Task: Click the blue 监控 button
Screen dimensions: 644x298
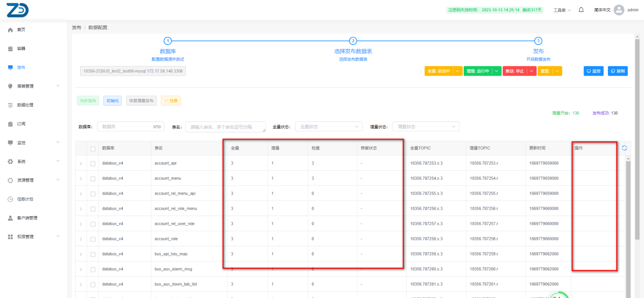Action: click(593, 71)
